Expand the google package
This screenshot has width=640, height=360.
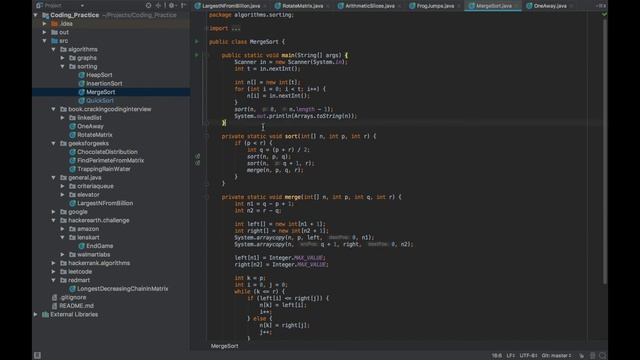53,212
